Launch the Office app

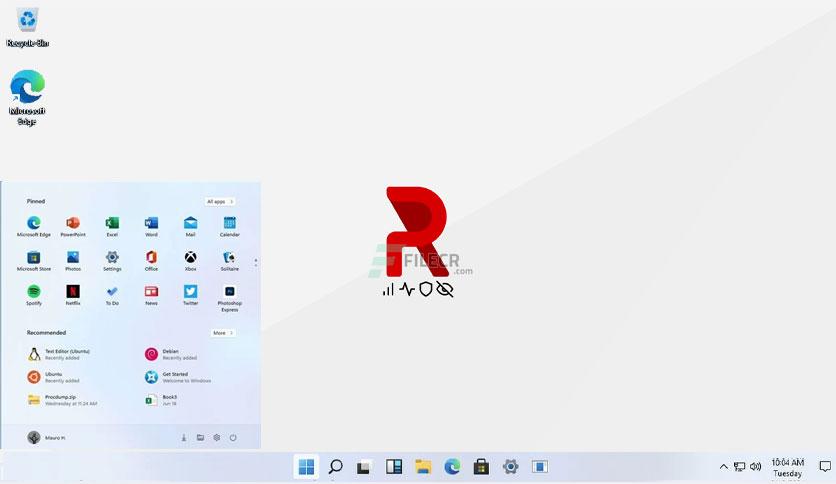151,261
